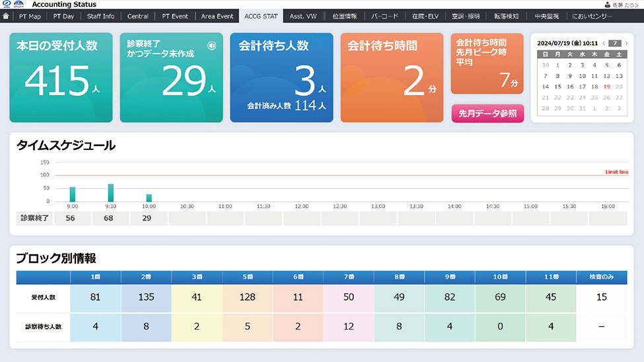This screenshot has height=362, width=644.
Task: Click the first blue logo beside Accounting Status
Action: [7, 4]
